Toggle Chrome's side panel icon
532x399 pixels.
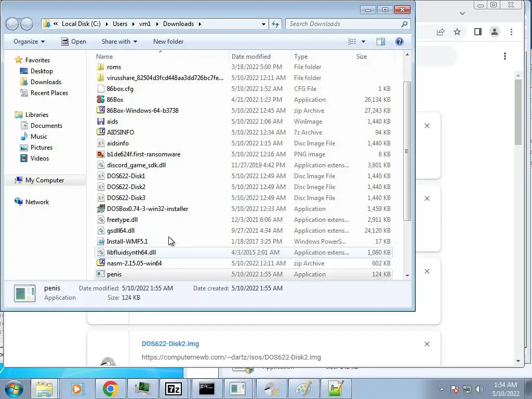478,32
